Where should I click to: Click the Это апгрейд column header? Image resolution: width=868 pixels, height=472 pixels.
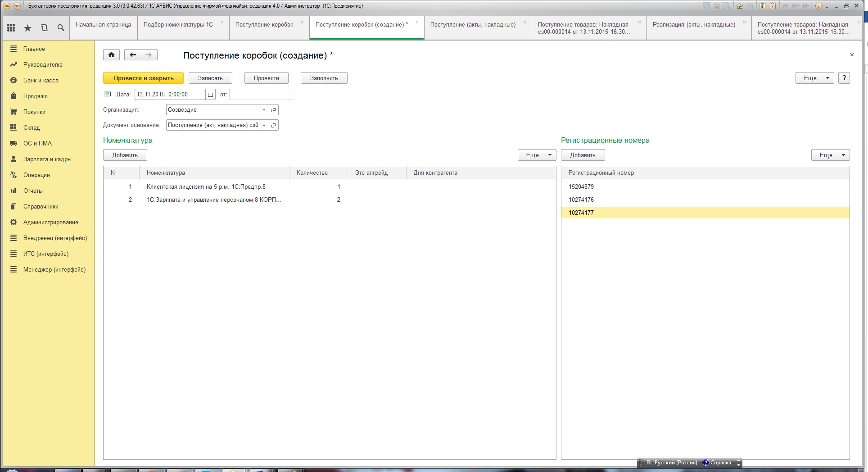coord(377,173)
